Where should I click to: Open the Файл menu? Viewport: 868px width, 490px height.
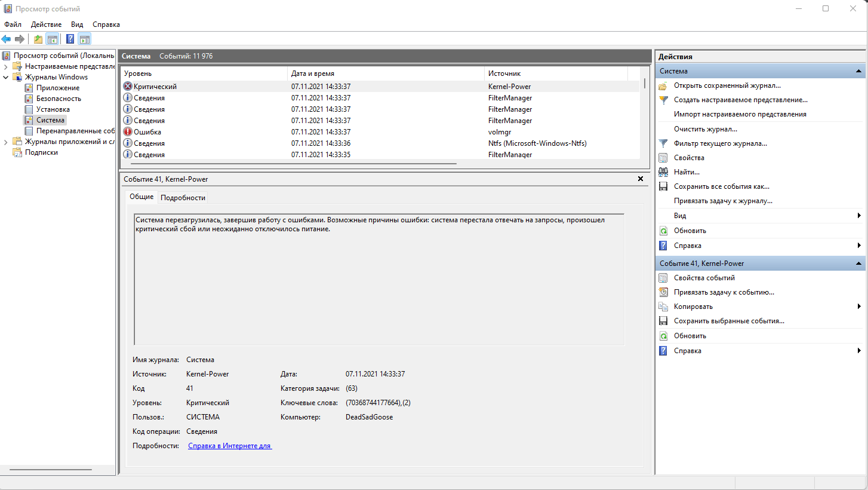click(13, 24)
